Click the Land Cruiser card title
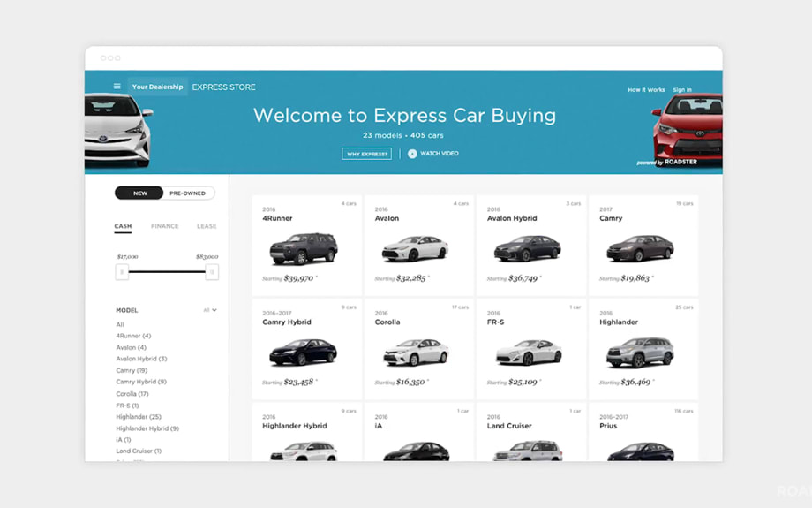 pyautogui.click(x=509, y=426)
